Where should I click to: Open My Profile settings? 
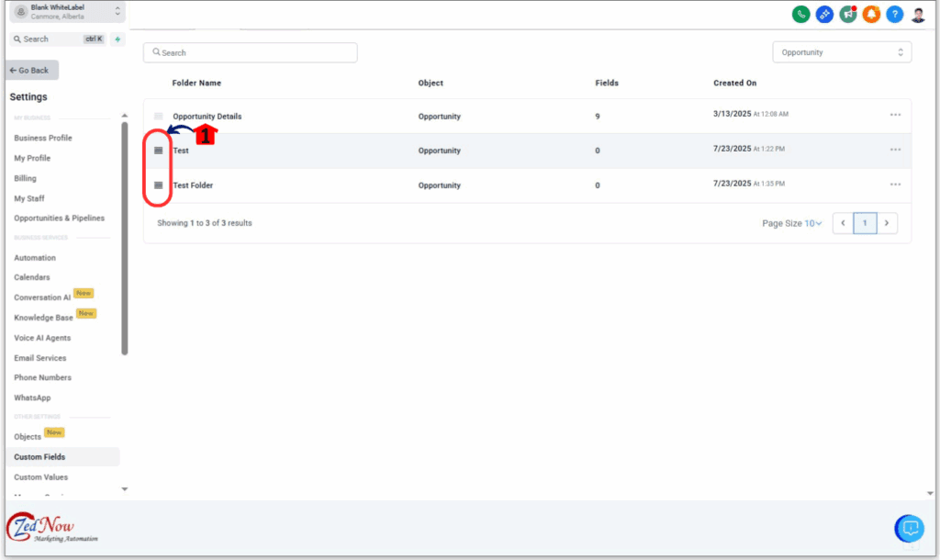tap(32, 158)
